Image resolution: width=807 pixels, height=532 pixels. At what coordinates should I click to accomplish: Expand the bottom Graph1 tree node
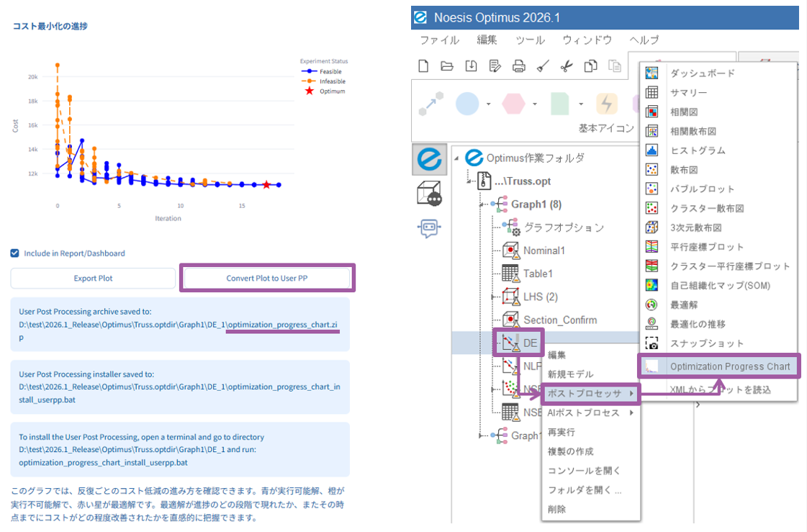(481, 436)
